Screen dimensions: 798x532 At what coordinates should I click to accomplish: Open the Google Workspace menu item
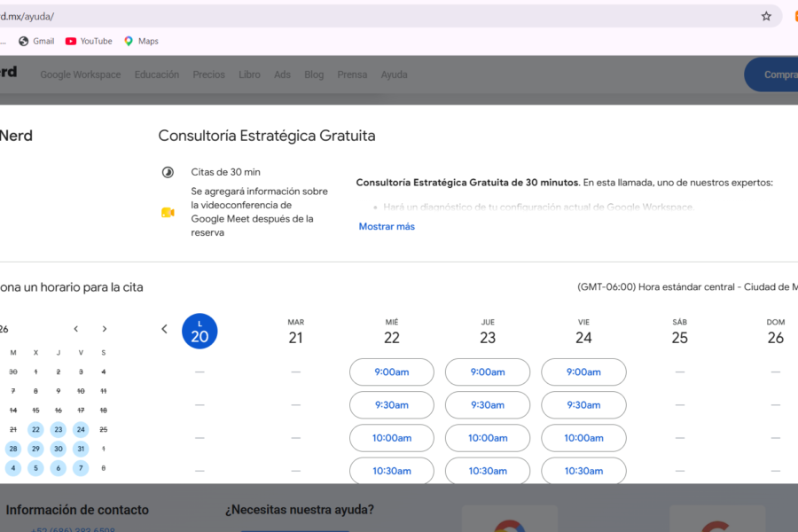click(81, 74)
